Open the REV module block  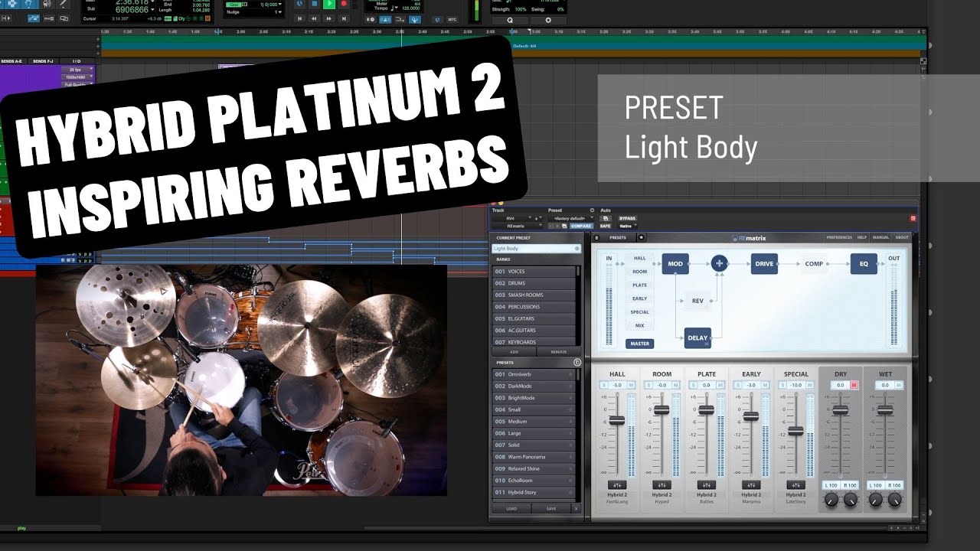point(697,301)
